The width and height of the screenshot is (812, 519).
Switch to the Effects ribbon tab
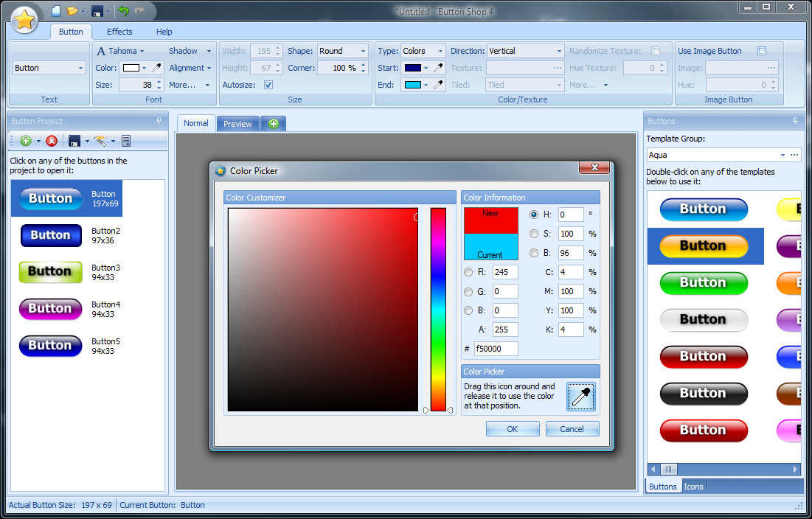(119, 32)
